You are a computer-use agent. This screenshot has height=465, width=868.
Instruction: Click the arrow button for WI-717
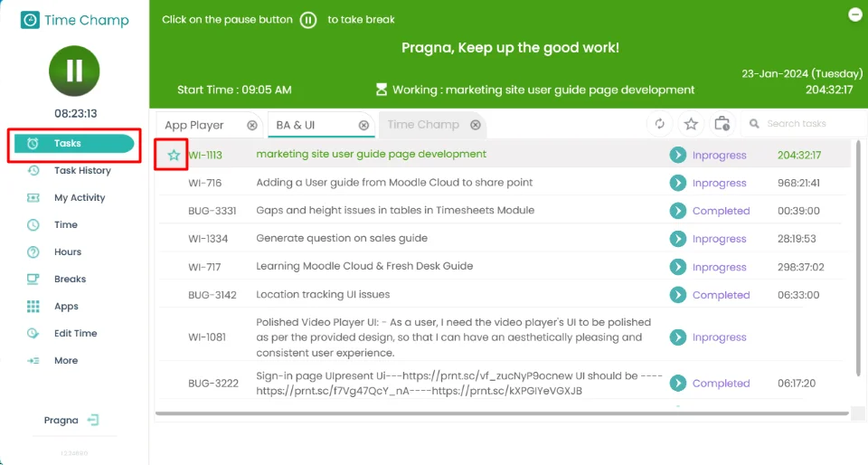pos(677,267)
